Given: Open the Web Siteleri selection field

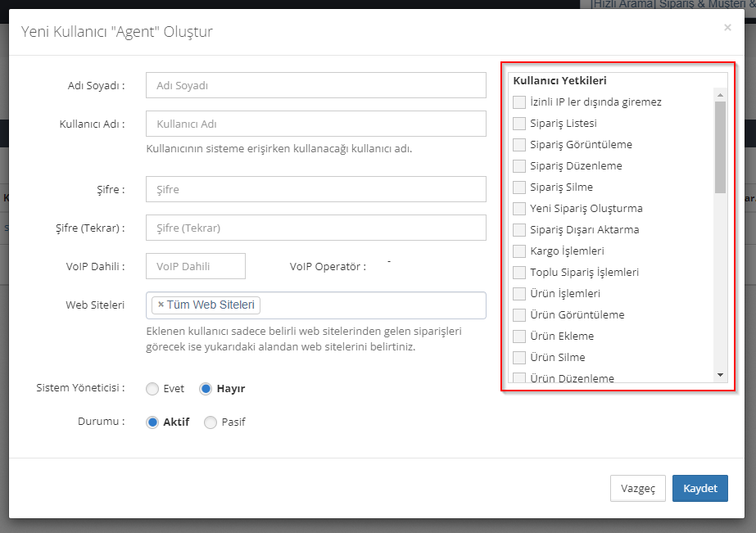Looking at the screenshot, I should click(x=369, y=305).
